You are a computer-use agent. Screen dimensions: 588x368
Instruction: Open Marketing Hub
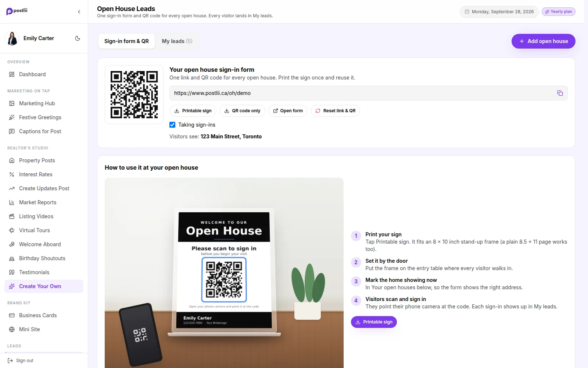(44, 103)
